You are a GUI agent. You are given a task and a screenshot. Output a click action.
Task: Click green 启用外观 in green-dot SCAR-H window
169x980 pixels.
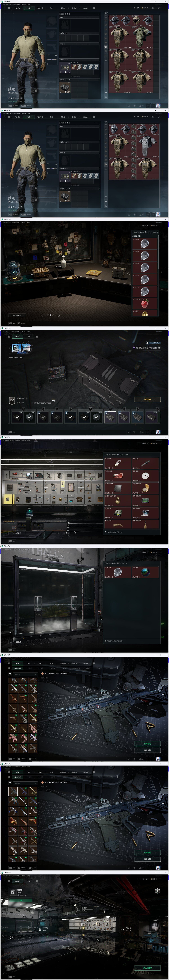pyautogui.click(x=147, y=744)
